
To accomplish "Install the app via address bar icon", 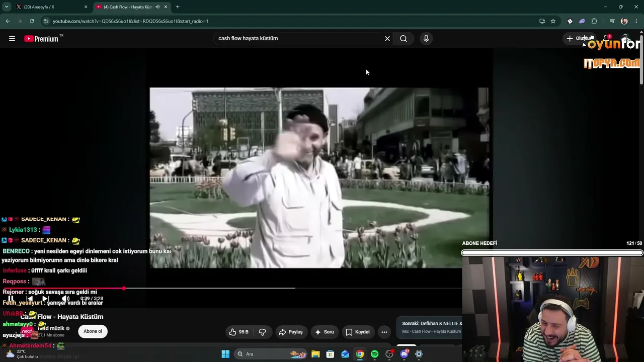I will click(x=542, y=21).
